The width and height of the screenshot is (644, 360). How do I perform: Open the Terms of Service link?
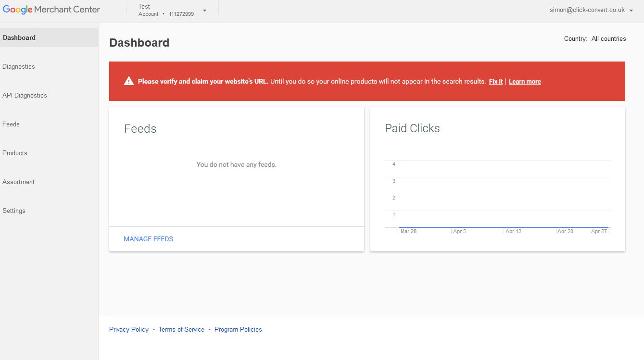[181, 330]
